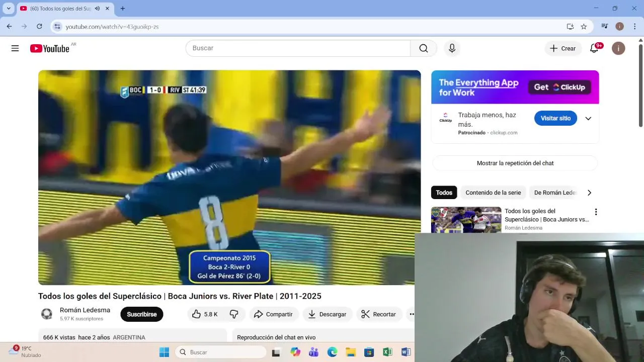
Task: Like the video with thumbs up
Action: tap(204, 314)
